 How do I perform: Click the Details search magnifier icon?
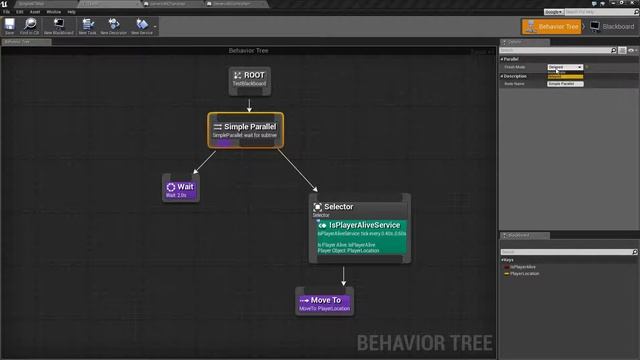[x=613, y=50]
